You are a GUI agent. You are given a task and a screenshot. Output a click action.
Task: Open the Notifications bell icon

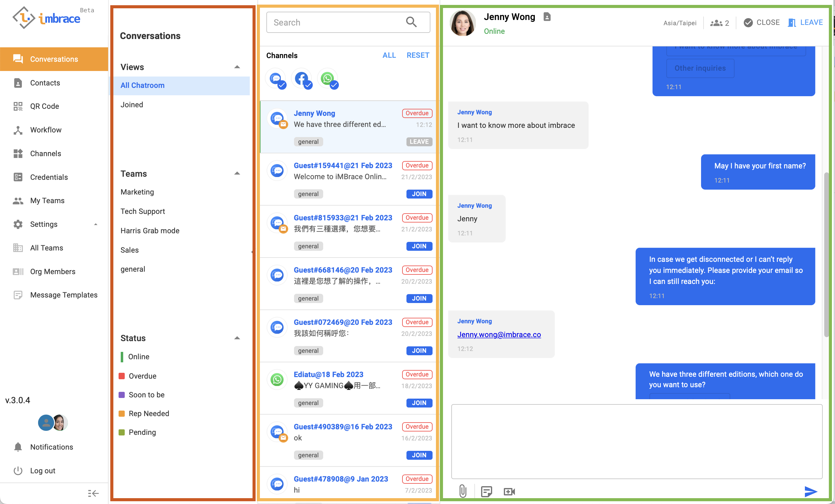[x=18, y=447]
